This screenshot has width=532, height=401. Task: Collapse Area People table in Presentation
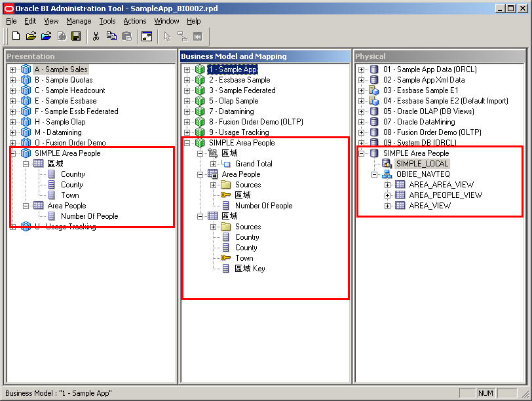26,206
